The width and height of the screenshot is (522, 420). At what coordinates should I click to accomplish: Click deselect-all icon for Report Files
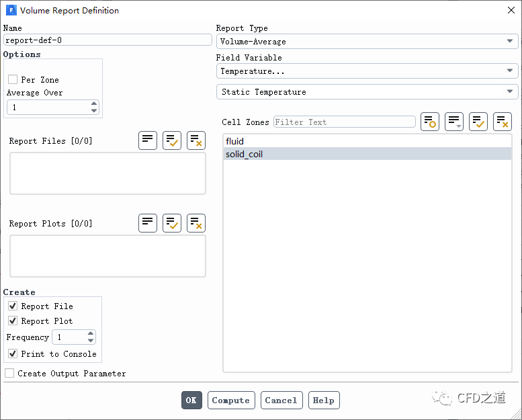coord(196,140)
